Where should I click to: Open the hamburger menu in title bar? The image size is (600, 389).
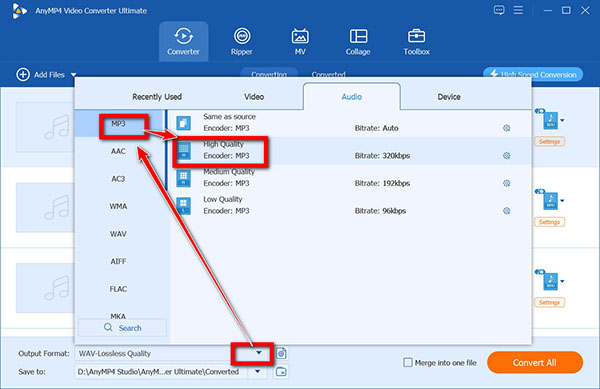click(518, 10)
